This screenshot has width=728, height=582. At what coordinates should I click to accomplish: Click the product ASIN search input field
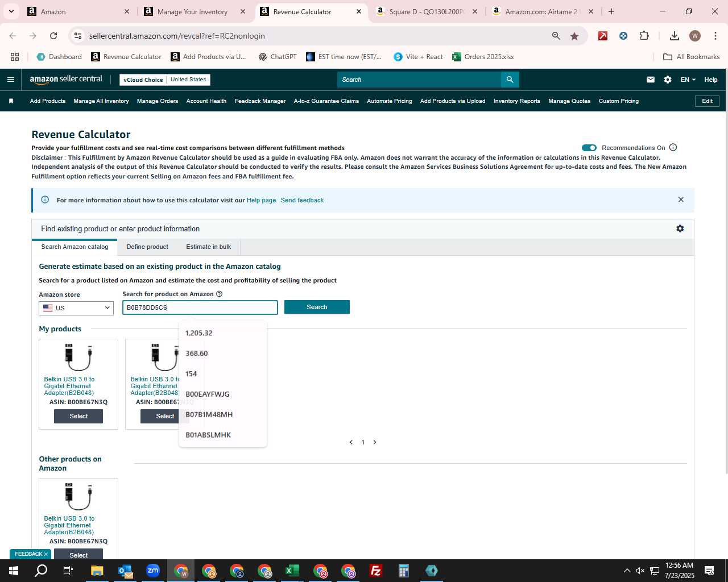[200, 307]
